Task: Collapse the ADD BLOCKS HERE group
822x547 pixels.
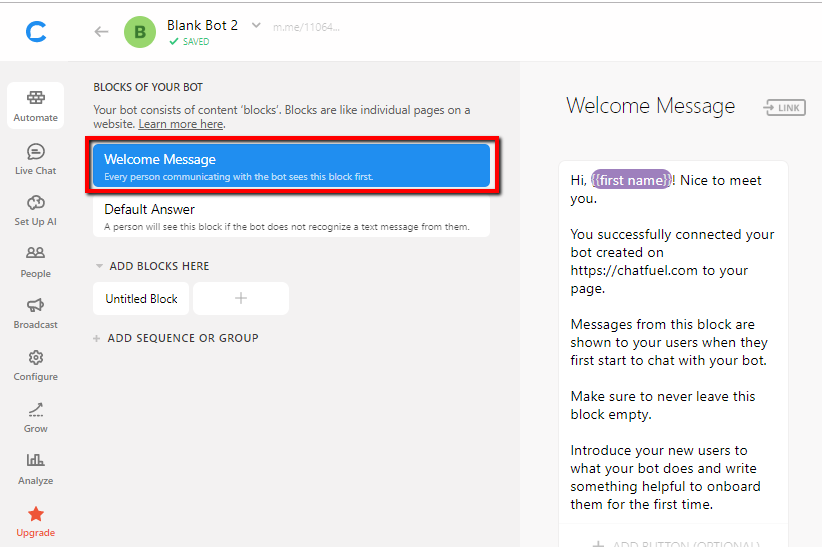Action: pos(99,266)
